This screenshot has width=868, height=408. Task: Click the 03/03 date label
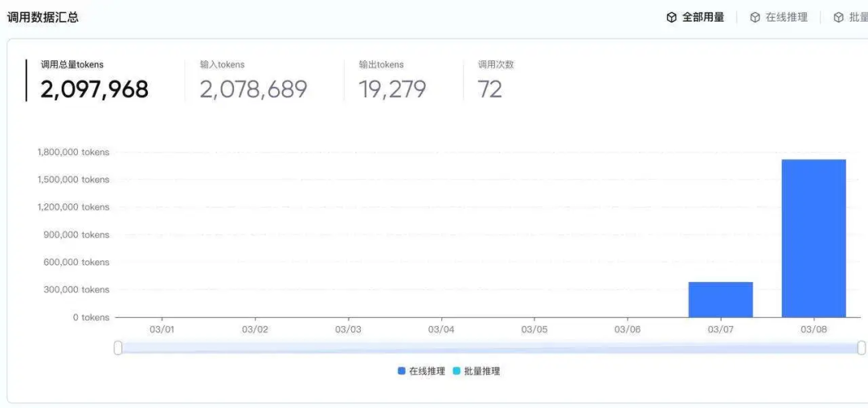(348, 330)
